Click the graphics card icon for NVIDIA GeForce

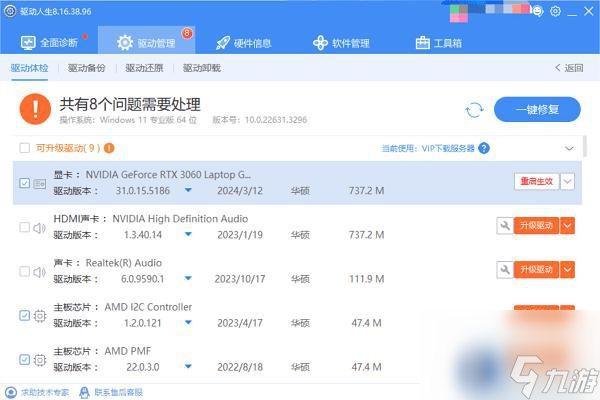pos(40,184)
